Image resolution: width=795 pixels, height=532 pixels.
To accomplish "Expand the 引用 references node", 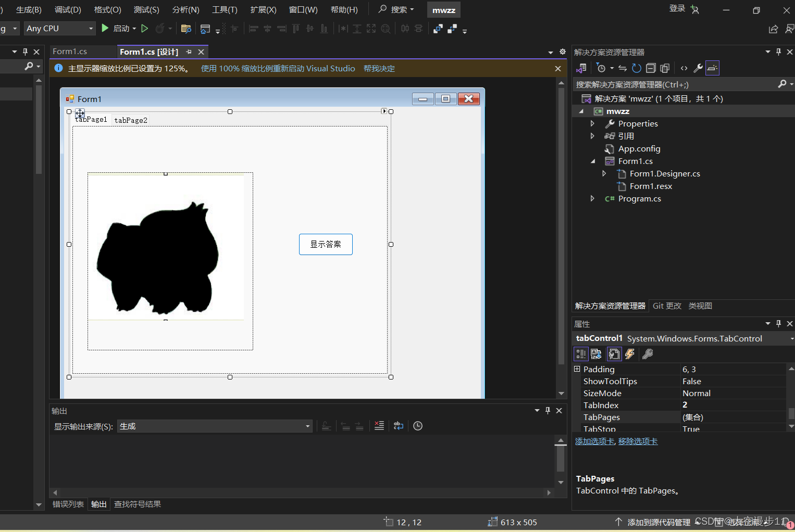I will (592, 136).
